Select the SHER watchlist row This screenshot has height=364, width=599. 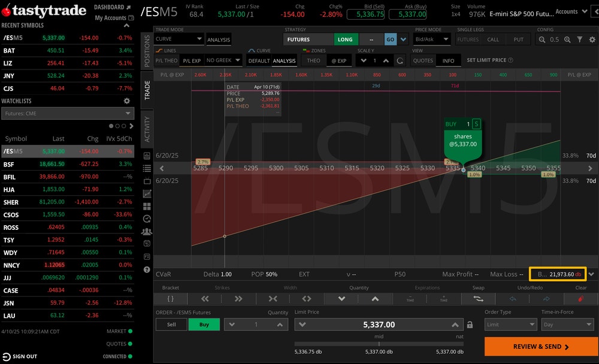pyautogui.click(x=68, y=202)
